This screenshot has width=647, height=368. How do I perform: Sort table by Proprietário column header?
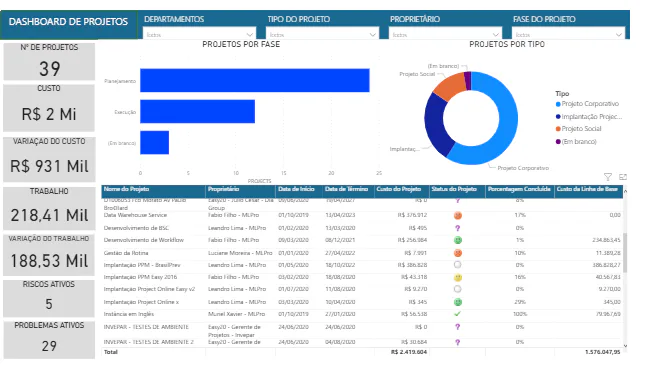(223, 189)
